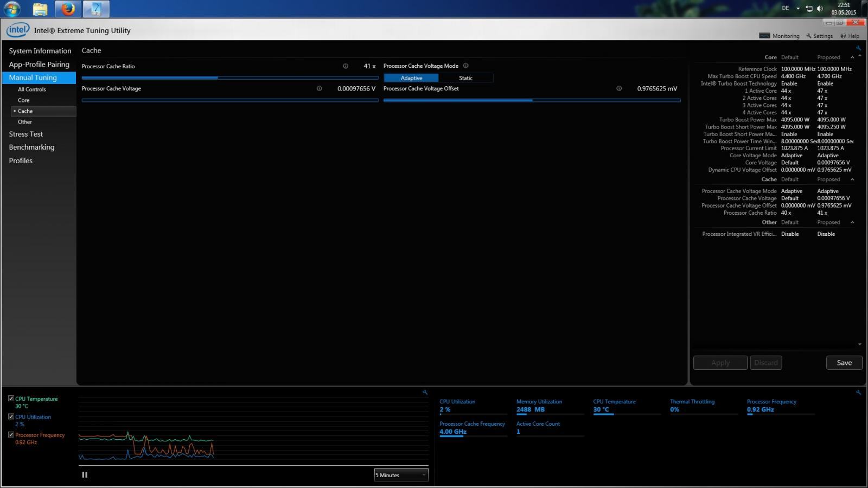Click the Intel logo in the title bar

(x=18, y=30)
